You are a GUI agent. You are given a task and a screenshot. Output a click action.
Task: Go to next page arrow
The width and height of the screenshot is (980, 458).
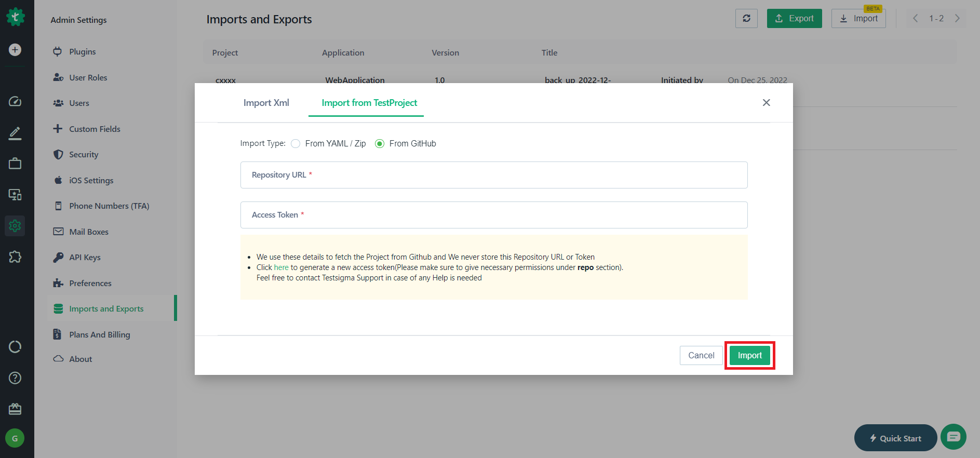957,18
